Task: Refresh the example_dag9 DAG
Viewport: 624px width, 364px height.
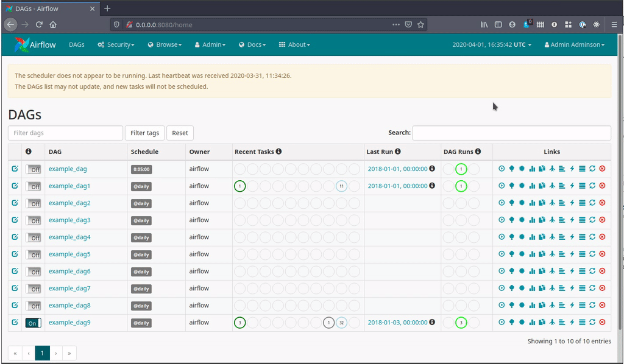Action: [592, 322]
